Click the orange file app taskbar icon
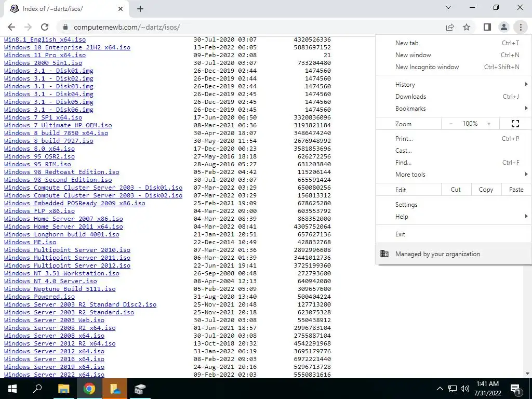The image size is (532, 399). [x=114, y=389]
